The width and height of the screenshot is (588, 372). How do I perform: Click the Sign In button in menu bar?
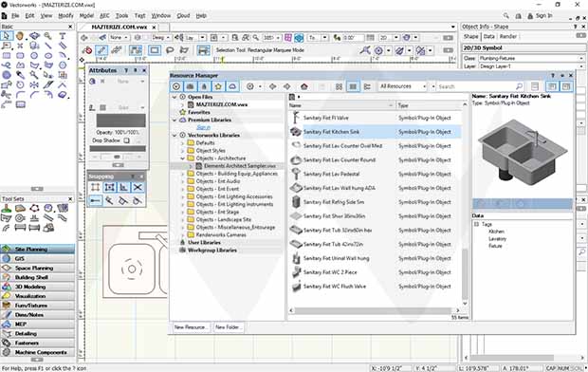click(x=540, y=16)
